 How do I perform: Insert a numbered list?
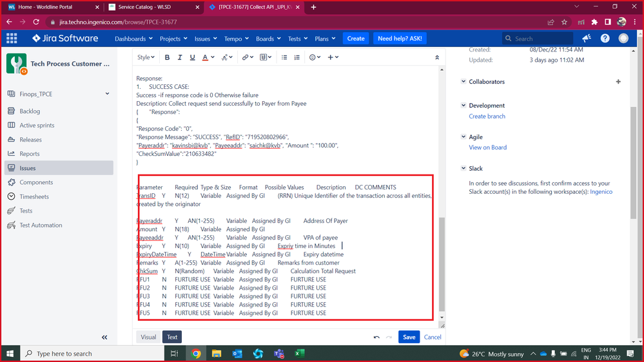pos(297,57)
